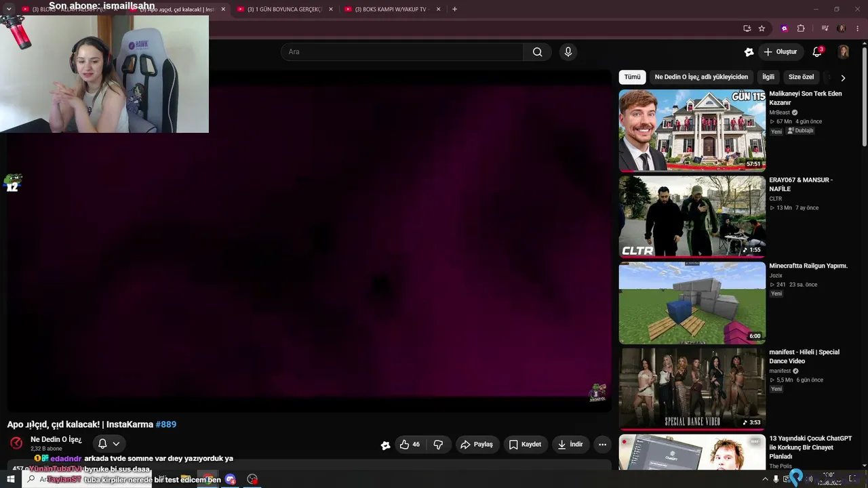This screenshot has height=488, width=868.
Task: Click the CLTR channel name text
Action: pyautogui.click(x=776, y=199)
